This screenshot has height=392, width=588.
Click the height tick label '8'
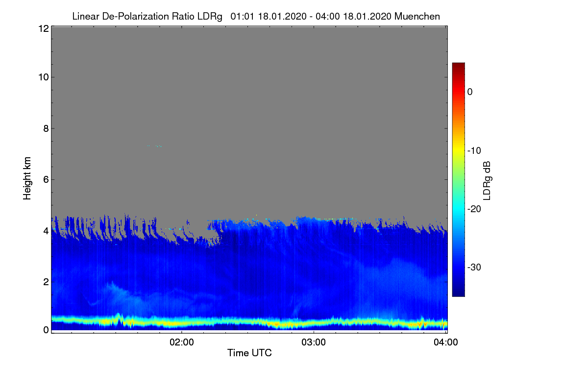[46, 128]
